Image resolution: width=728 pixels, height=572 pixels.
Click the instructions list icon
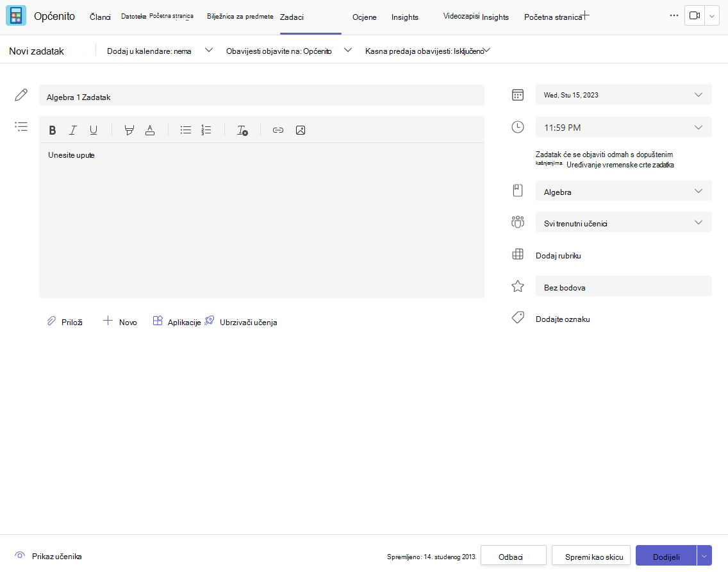(x=21, y=127)
